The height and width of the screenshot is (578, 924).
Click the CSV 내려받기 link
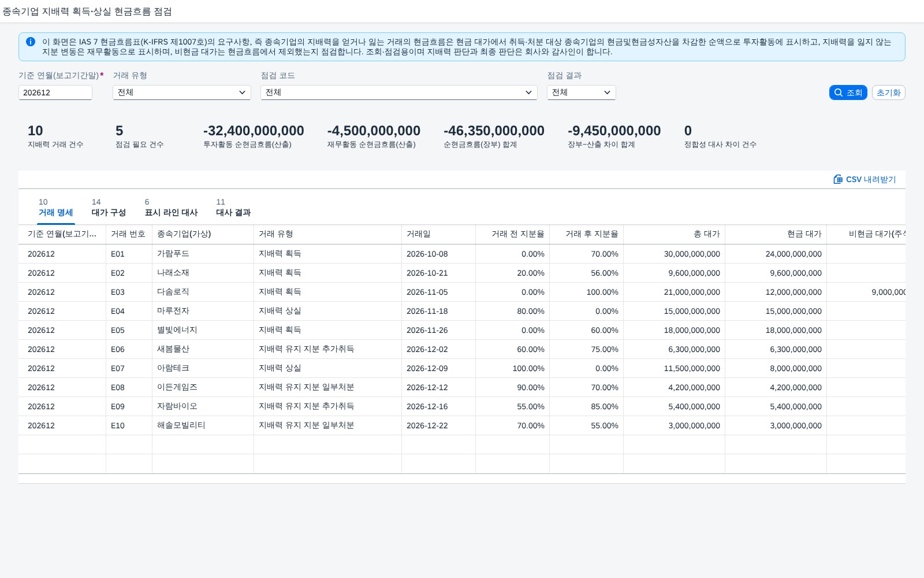pos(865,179)
